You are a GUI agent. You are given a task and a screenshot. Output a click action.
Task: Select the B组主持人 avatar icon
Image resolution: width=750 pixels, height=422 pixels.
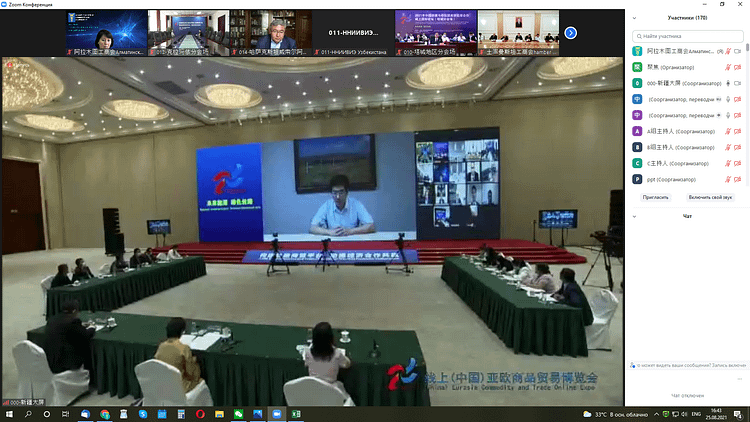point(637,147)
